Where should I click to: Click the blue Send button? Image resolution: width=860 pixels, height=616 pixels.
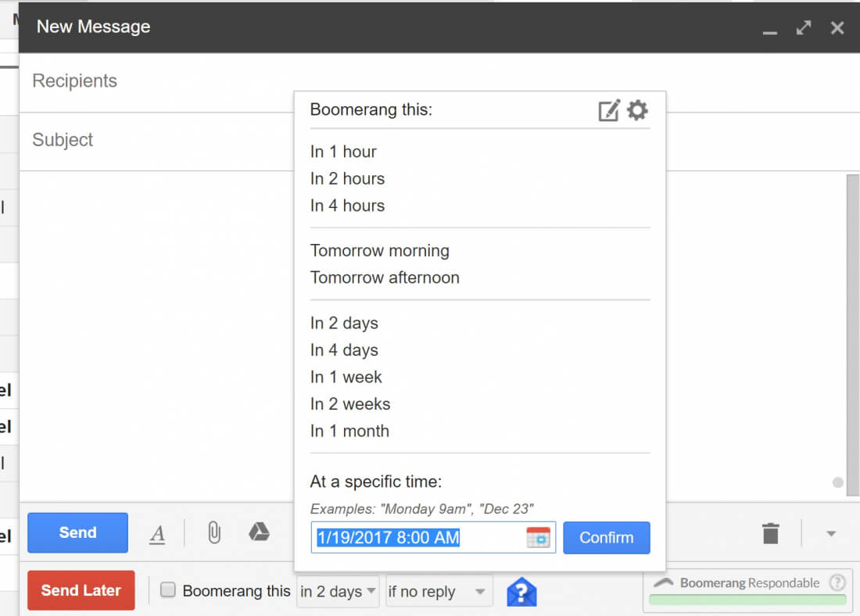pos(77,533)
